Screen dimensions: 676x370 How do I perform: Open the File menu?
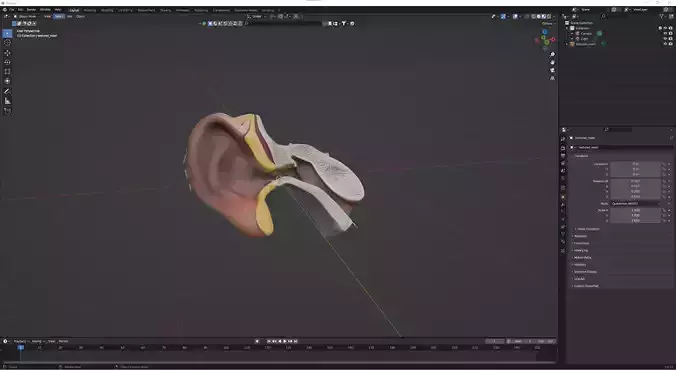pyautogui.click(x=12, y=9)
